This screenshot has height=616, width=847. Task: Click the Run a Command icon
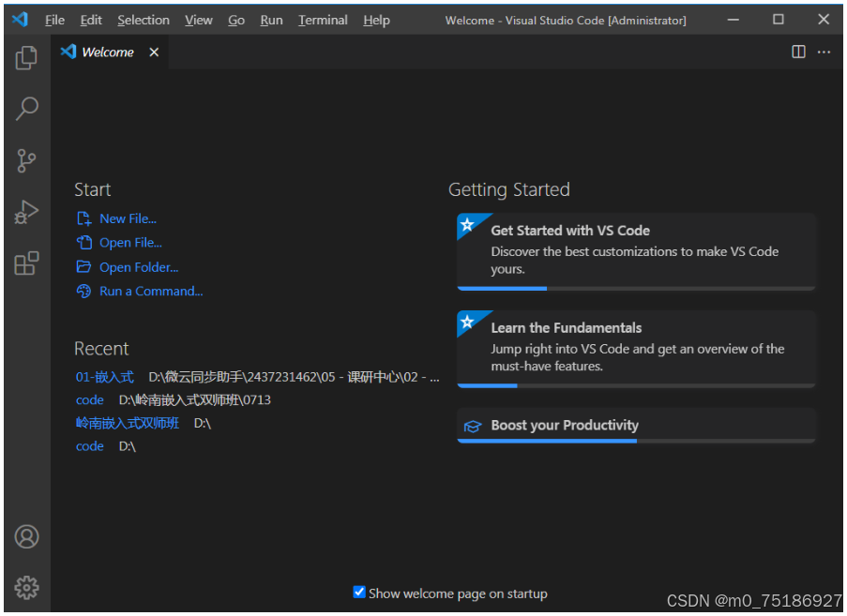pyautogui.click(x=83, y=291)
